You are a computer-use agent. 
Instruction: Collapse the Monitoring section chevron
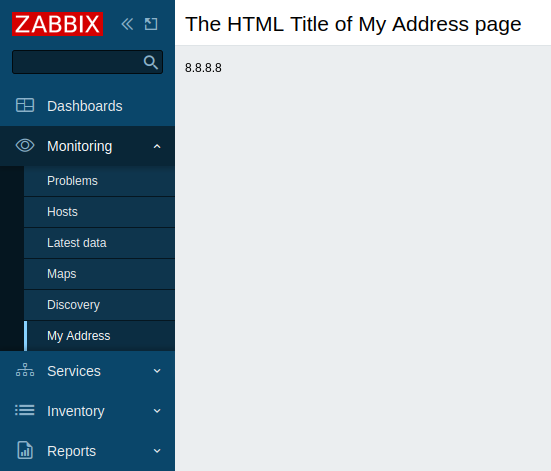[157, 146]
